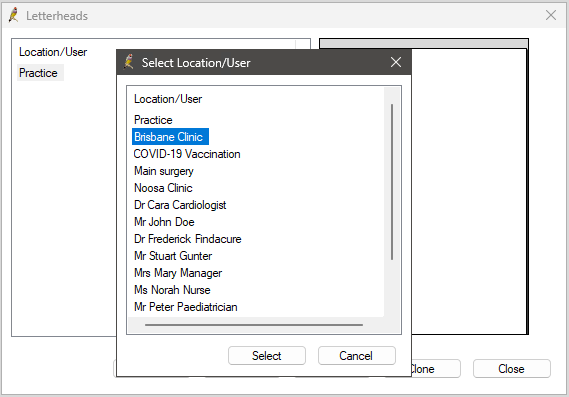
Task: Select Practice in the location list
Action: pyautogui.click(x=153, y=120)
